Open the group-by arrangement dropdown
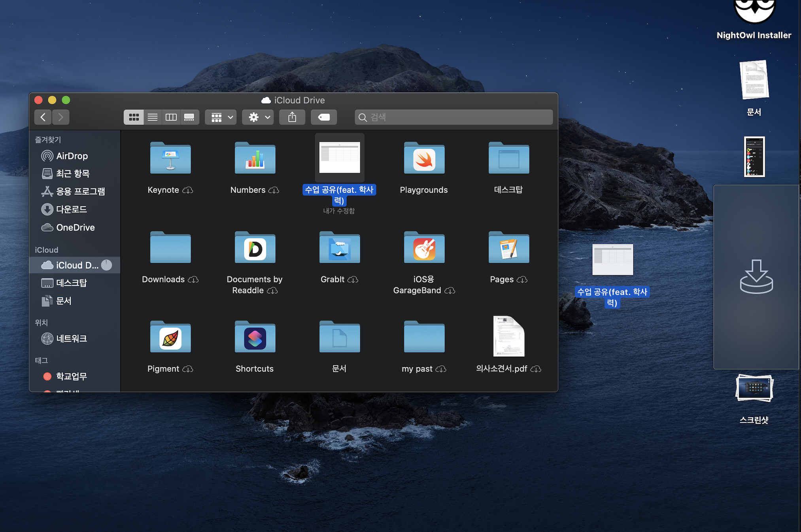Image resolution: width=801 pixels, height=532 pixels. click(221, 117)
